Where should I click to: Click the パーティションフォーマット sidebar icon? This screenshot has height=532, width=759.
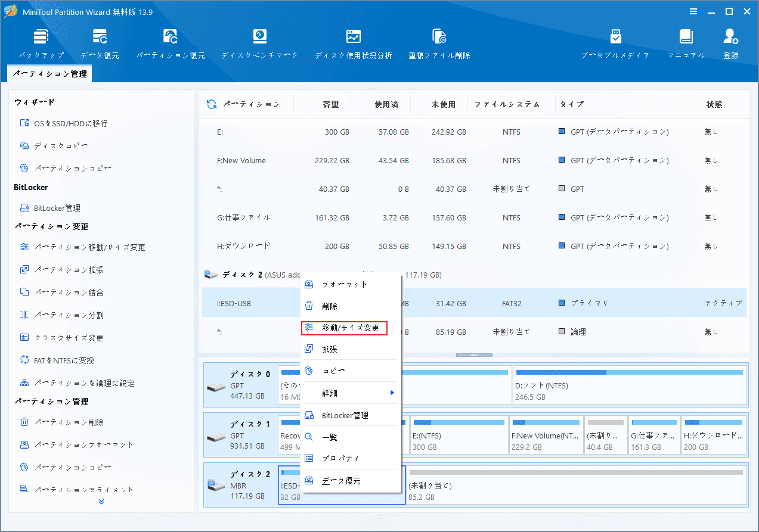point(24,445)
